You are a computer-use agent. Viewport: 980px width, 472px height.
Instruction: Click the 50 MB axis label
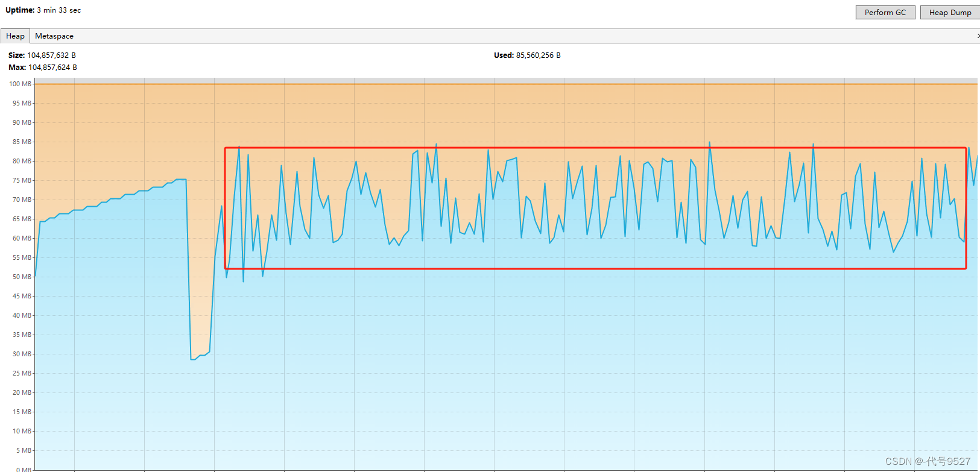pyautogui.click(x=22, y=277)
